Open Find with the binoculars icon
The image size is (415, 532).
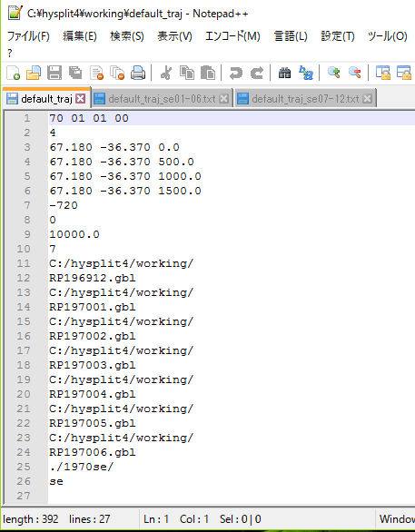285,73
